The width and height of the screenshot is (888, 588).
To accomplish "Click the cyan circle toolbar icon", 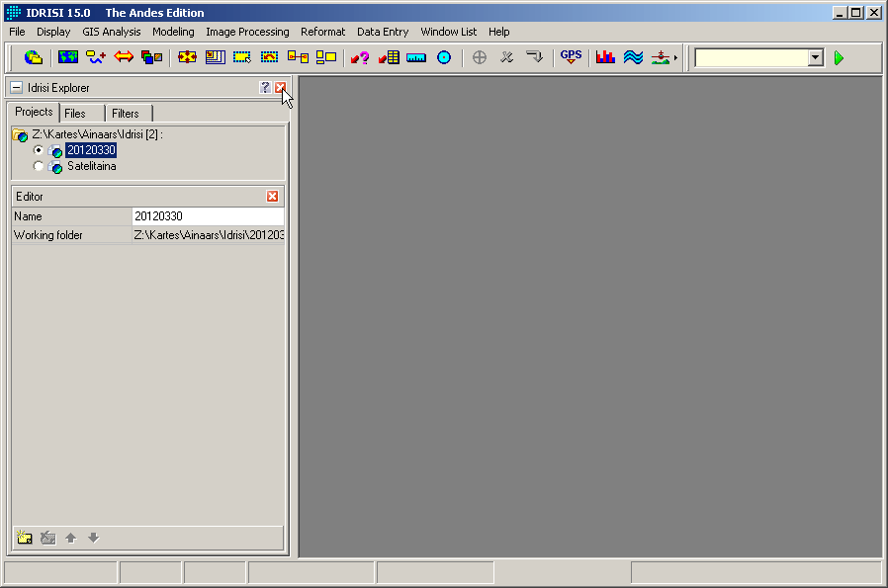I will point(444,57).
